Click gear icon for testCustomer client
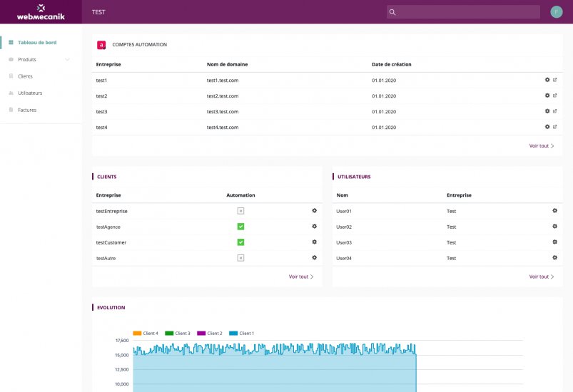The width and height of the screenshot is (573, 392). point(314,242)
